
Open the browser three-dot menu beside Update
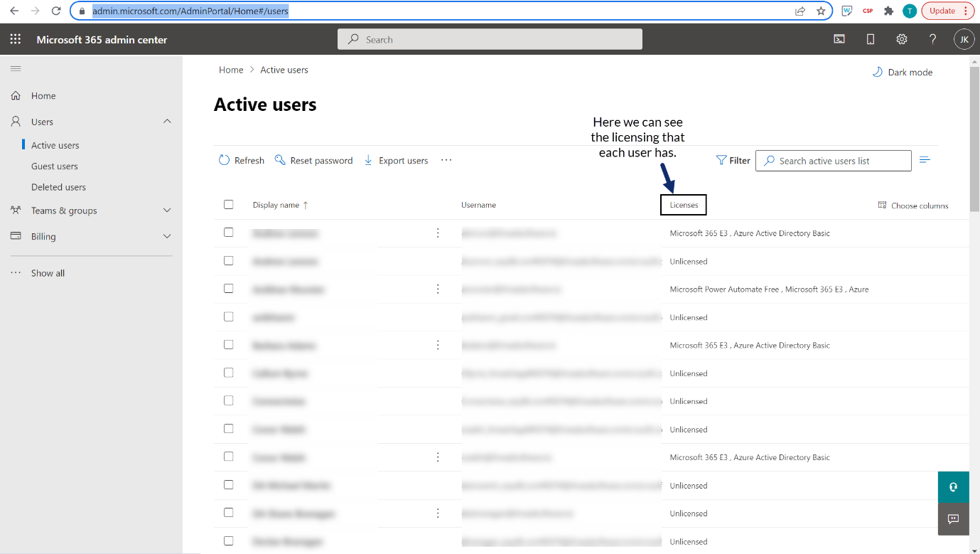966,11
